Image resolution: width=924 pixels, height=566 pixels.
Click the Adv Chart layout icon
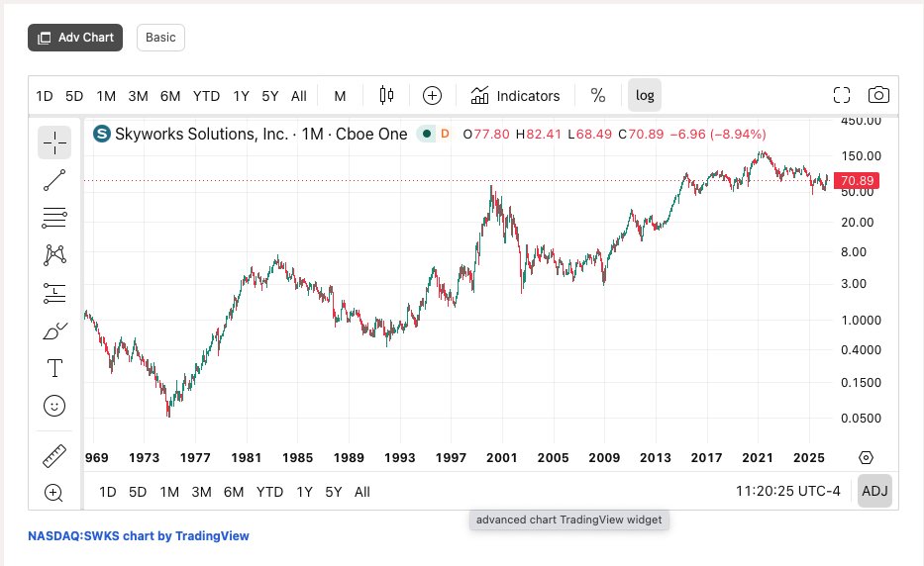pos(45,38)
